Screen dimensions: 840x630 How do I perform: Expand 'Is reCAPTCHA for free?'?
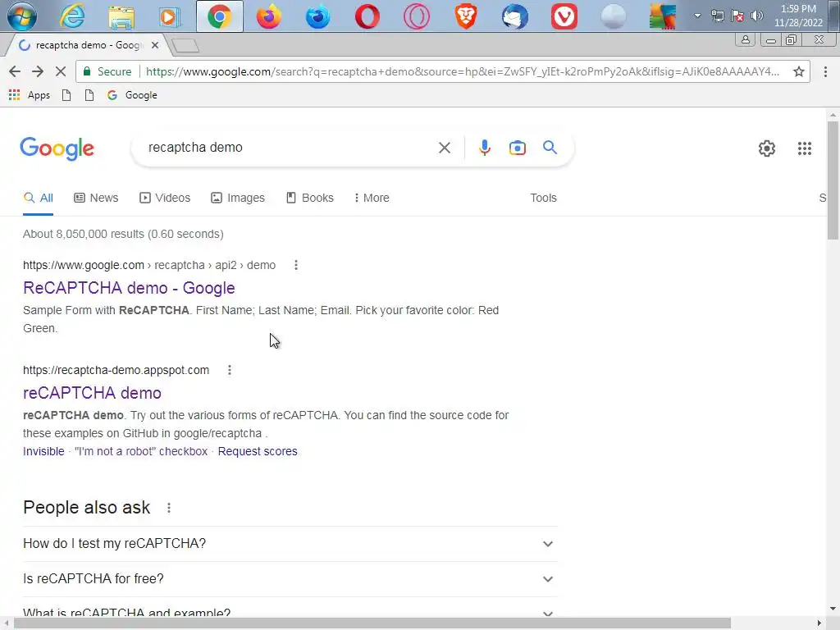tap(290, 579)
